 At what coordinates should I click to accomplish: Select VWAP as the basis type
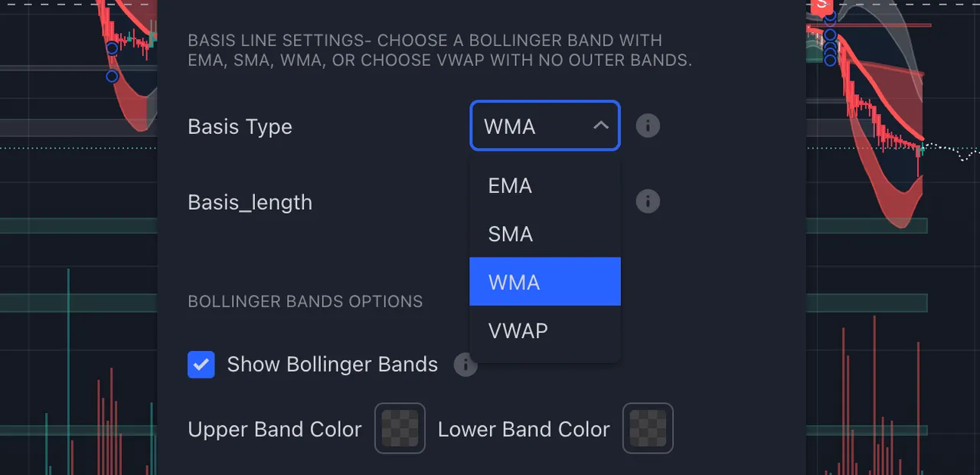tap(545, 330)
